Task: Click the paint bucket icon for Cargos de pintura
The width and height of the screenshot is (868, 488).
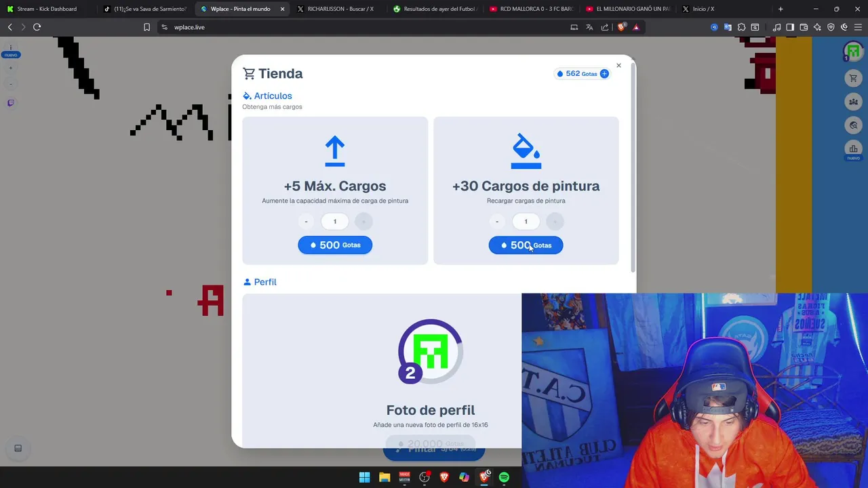Action: coord(526,151)
